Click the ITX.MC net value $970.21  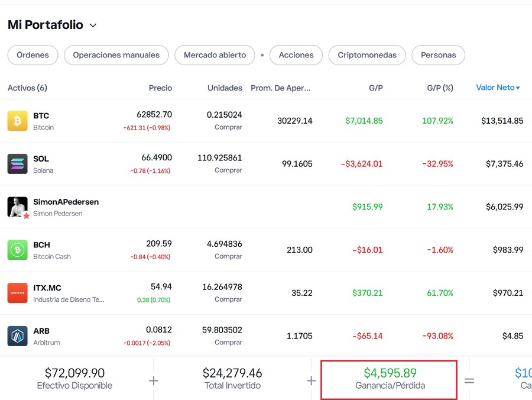(508, 293)
